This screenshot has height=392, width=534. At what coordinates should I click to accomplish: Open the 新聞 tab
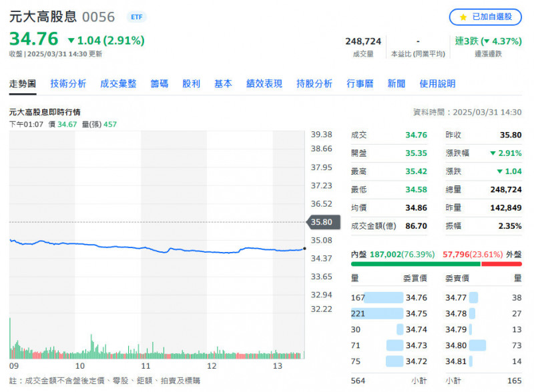[396, 84]
